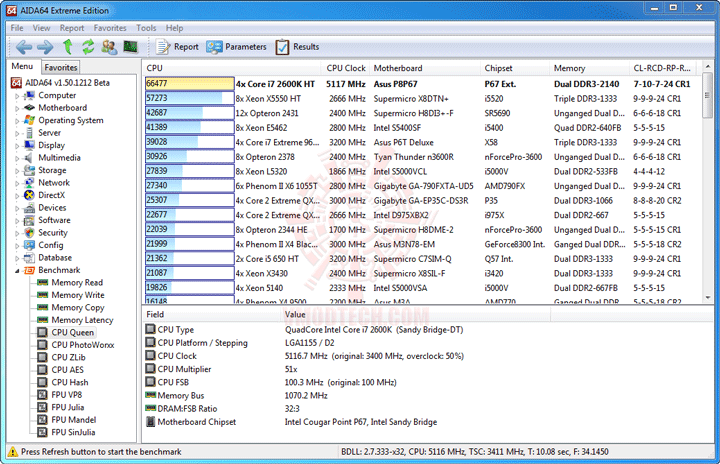Select the Memory Read benchmark

(x=77, y=283)
